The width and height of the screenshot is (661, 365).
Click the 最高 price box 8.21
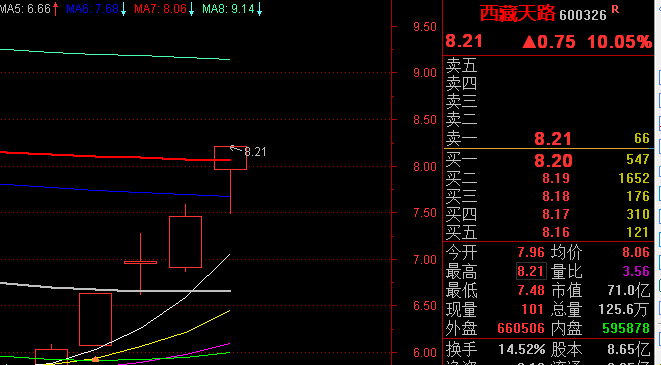(x=531, y=271)
